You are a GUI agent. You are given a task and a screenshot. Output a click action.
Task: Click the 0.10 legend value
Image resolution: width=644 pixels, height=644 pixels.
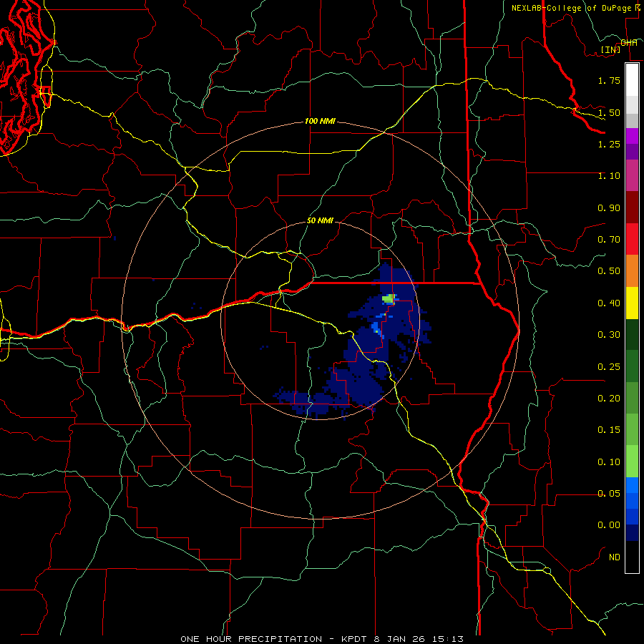click(609, 462)
